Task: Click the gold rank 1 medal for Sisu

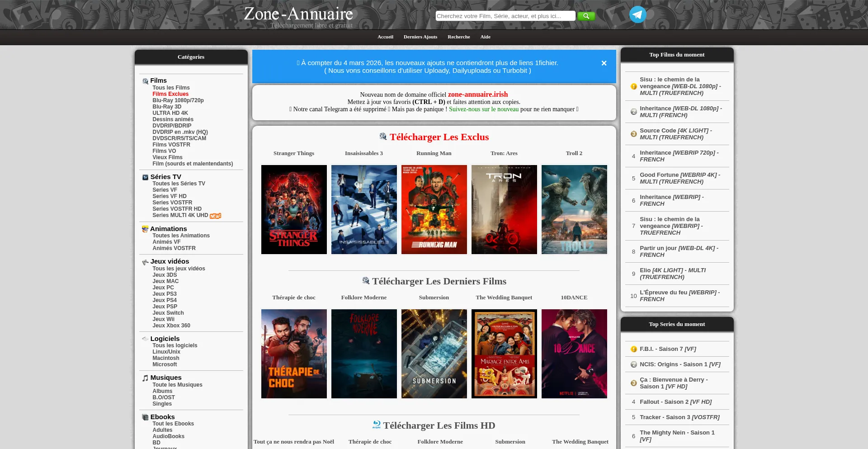Action: [634, 86]
